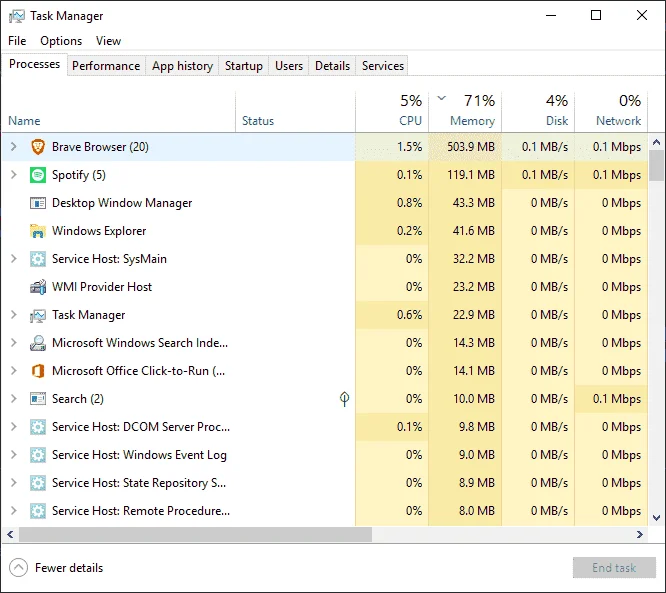Expand Service Host: Remote Procedure row

(x=14, y=511)
